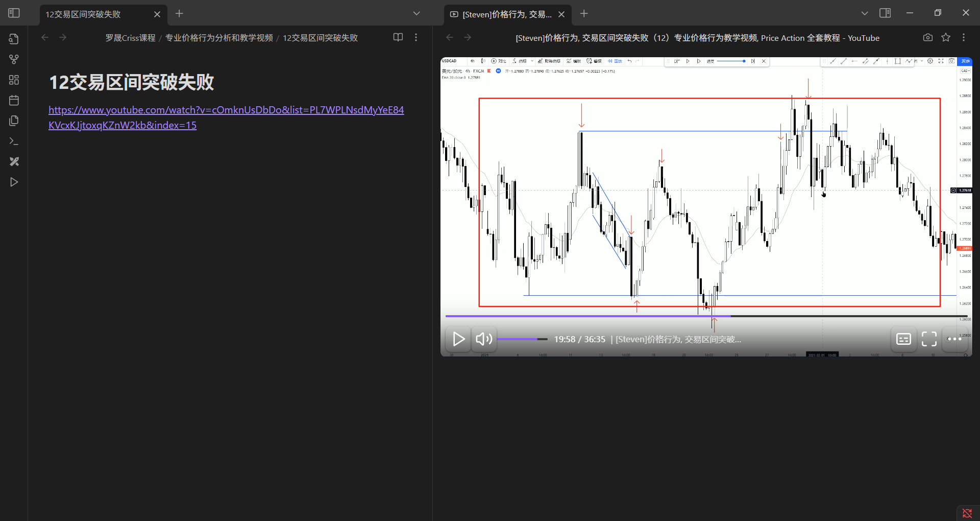This screenshot has width=980, height=521.
Task: Open the YouTube link in the note
Action: (x=226, y=117)
